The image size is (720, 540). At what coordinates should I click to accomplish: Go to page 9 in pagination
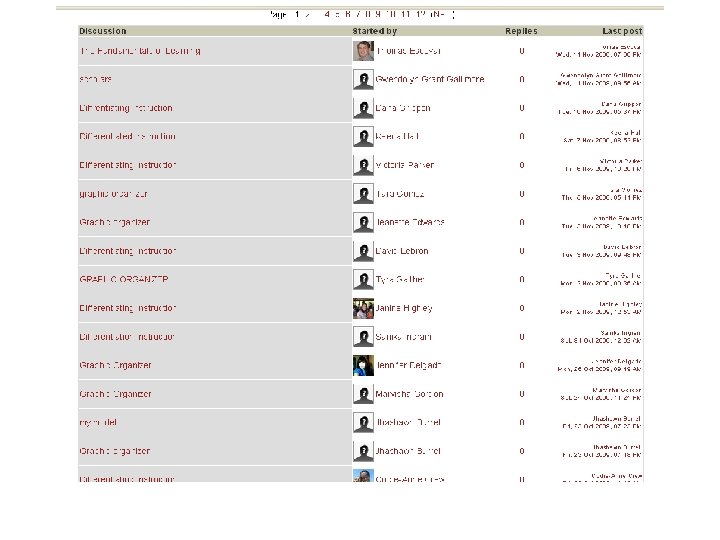coord(378,14)
